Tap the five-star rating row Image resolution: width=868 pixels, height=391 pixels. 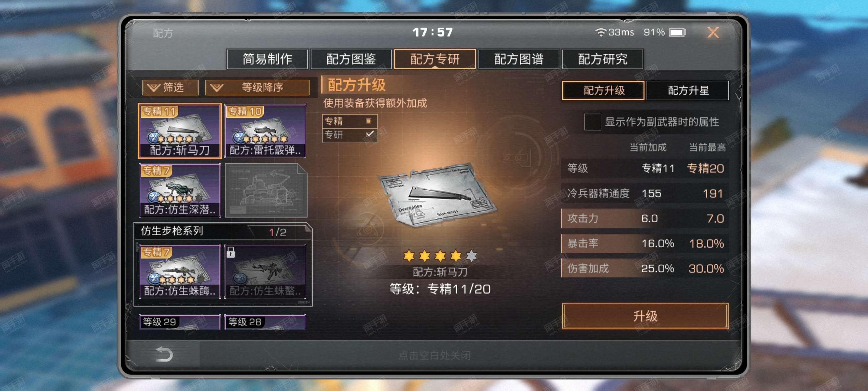point(440,256)
